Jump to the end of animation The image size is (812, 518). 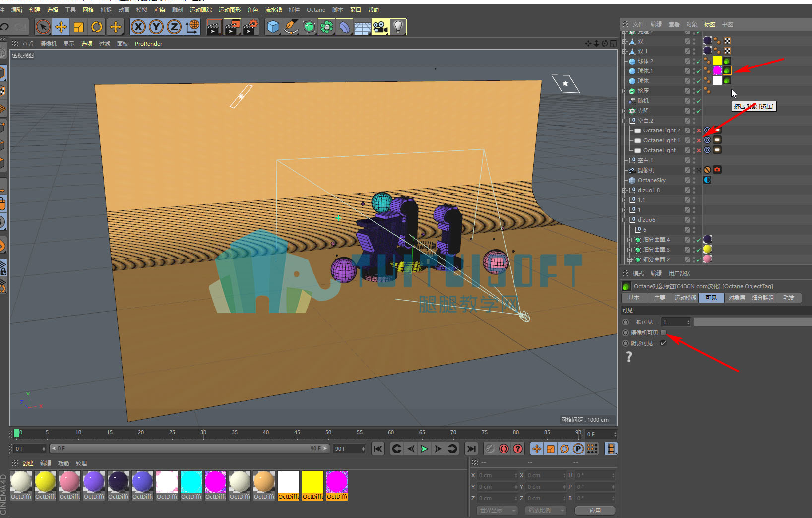(471, 449)
